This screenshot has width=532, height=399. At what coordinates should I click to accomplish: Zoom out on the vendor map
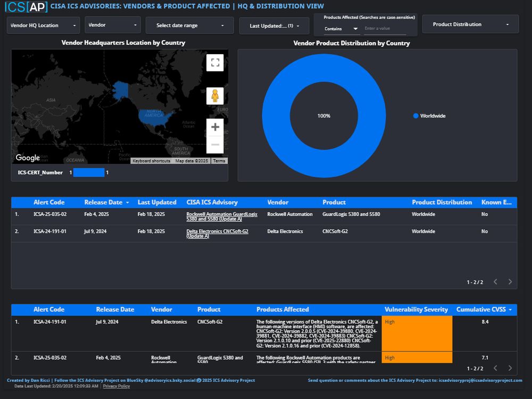click(215, 145)
